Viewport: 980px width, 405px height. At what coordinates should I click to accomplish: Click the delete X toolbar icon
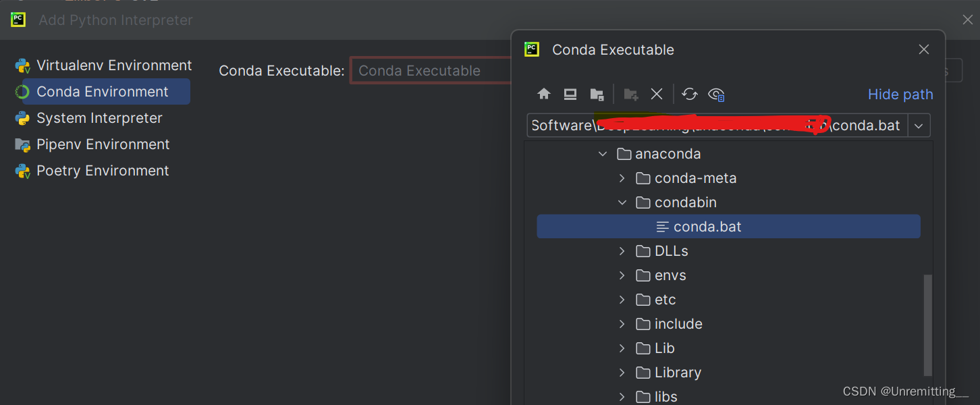pos(657,94)
